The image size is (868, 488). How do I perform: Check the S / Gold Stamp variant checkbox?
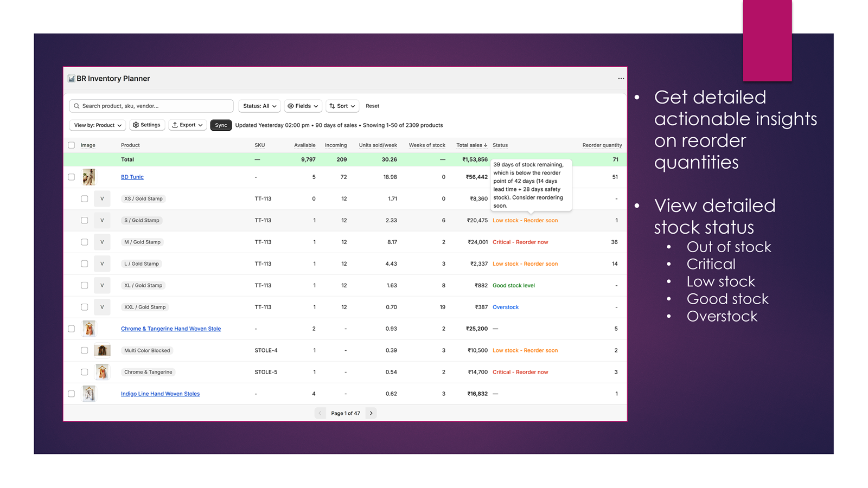[85, 220]
